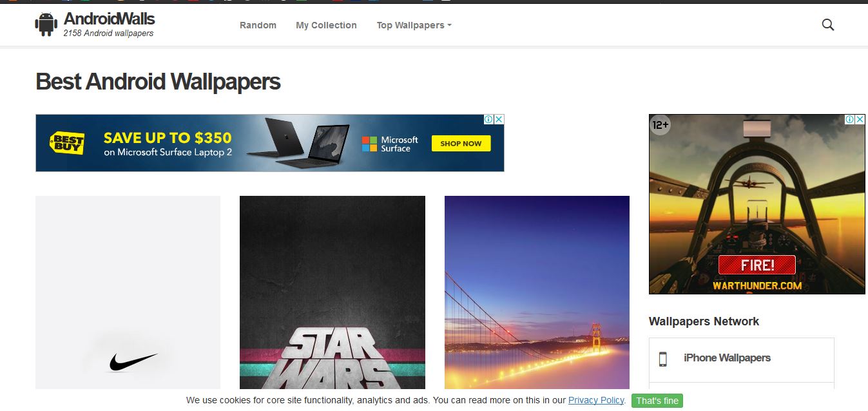Open the iPhone Wallpapers link

point(727,358)
